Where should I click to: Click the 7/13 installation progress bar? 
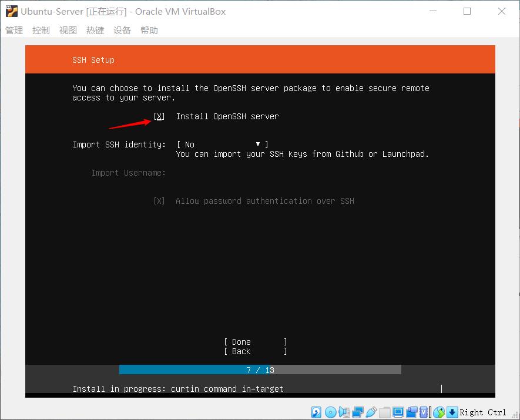260,369
